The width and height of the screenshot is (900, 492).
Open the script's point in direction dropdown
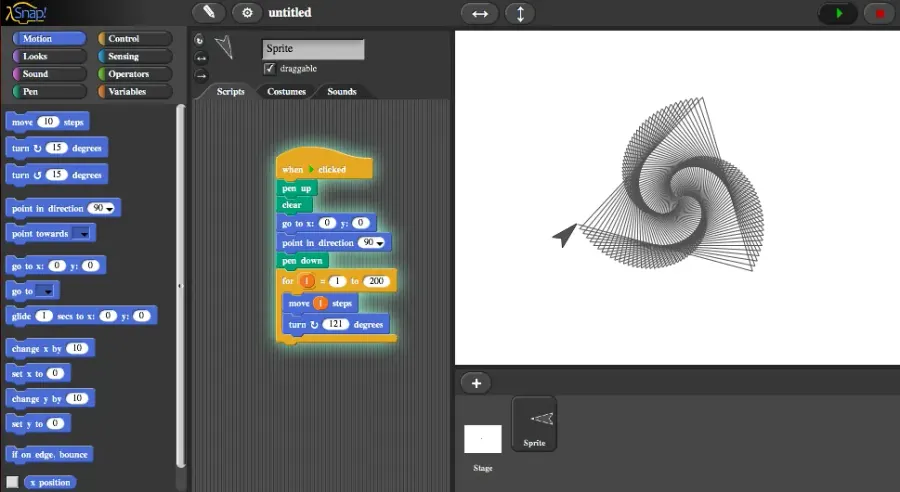[379, 243]
